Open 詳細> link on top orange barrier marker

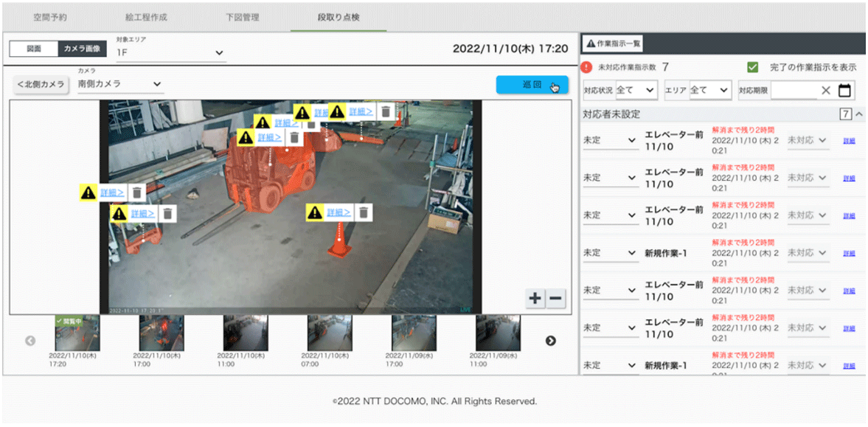(x=361, y=111)
